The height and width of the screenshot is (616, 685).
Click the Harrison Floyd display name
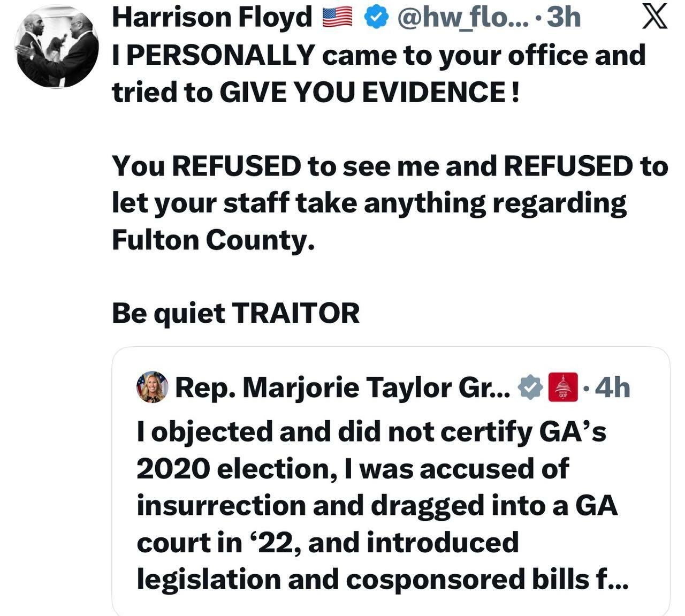click(x=212, y=17)
